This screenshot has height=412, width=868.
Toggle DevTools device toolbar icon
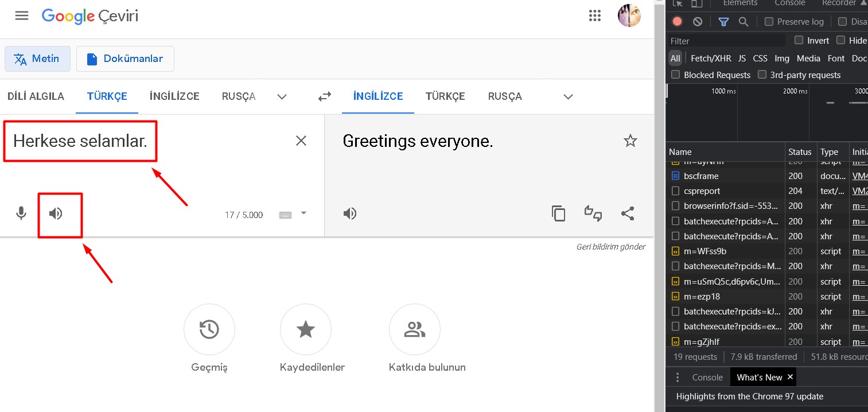click(696, 3)
